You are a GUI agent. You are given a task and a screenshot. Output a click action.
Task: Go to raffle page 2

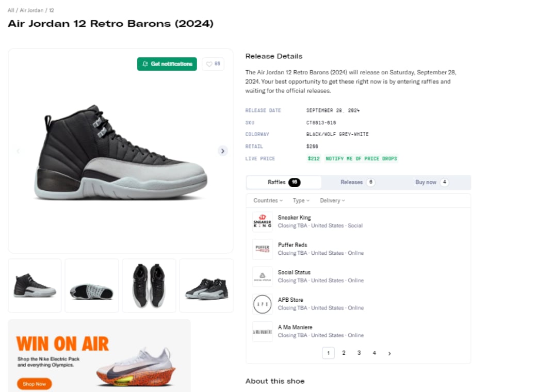pos(344,353)
